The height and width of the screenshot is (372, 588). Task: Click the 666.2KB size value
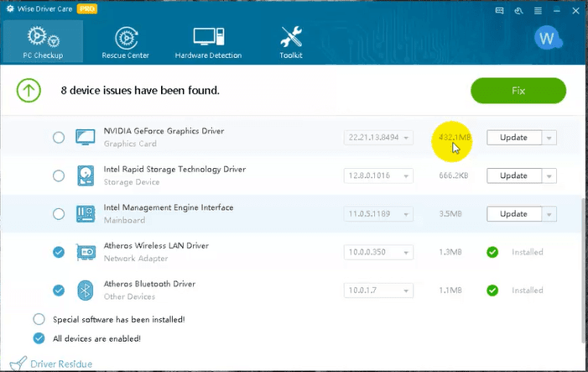coord(454,176)
